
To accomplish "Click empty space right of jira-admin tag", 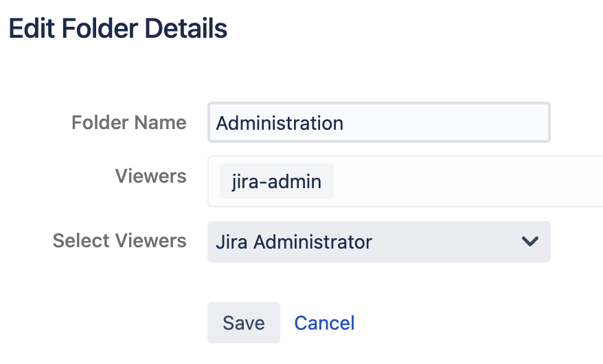I will click(467, 181).
